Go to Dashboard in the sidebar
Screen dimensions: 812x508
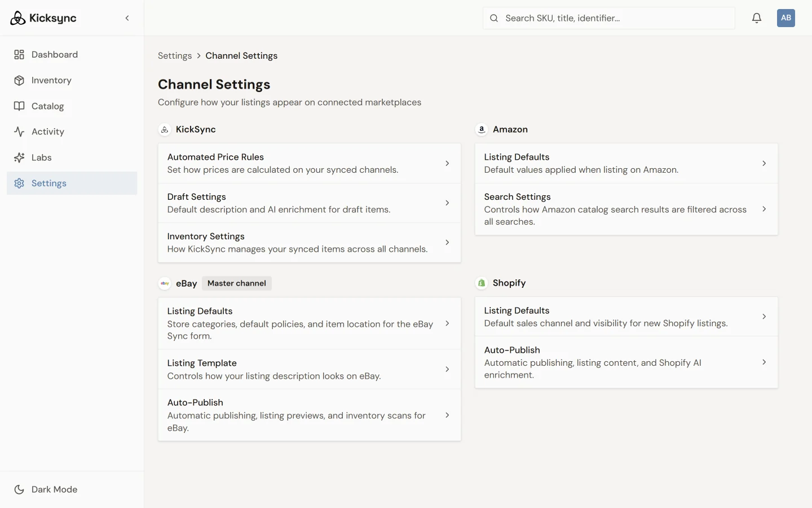72,55
